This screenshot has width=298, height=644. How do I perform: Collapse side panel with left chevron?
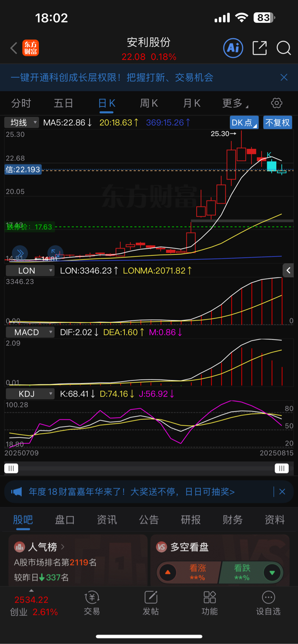click(x=288, y=270)
